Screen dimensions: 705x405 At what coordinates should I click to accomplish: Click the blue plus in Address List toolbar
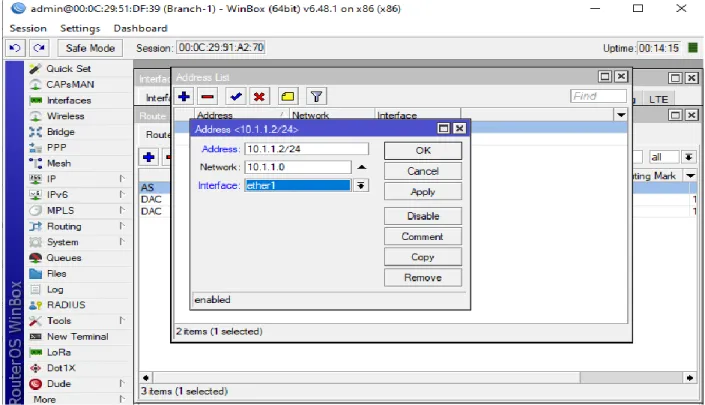click(184, 96)
